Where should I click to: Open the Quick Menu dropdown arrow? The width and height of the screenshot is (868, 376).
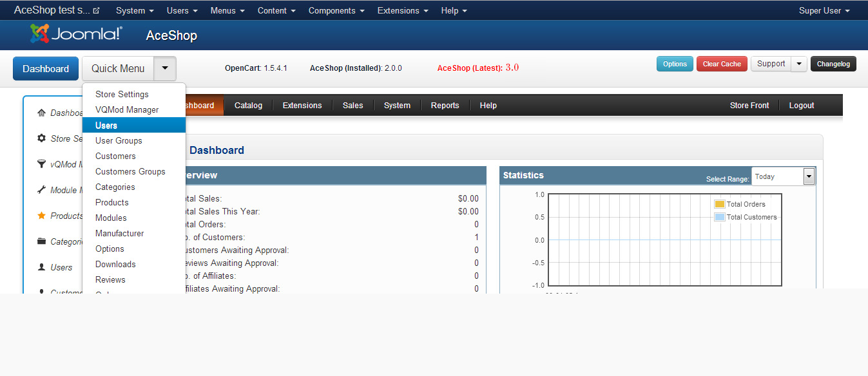point(165,68)
